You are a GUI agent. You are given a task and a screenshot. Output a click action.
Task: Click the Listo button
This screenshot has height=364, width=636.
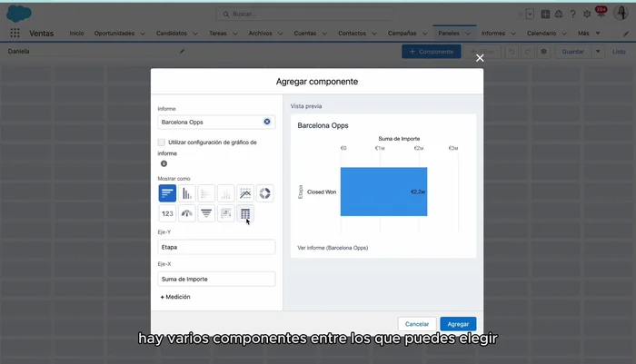click(619, 52)
